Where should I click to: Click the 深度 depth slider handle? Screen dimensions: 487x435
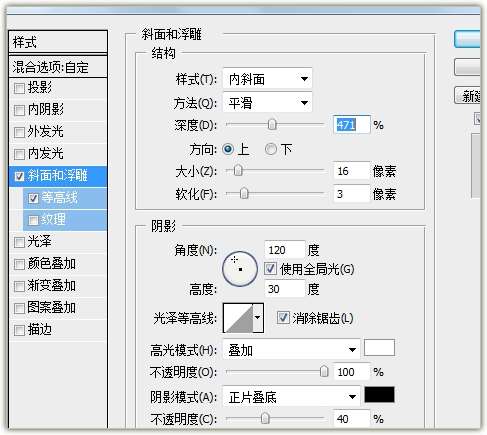pyautogui.click(x=272, y=125)
